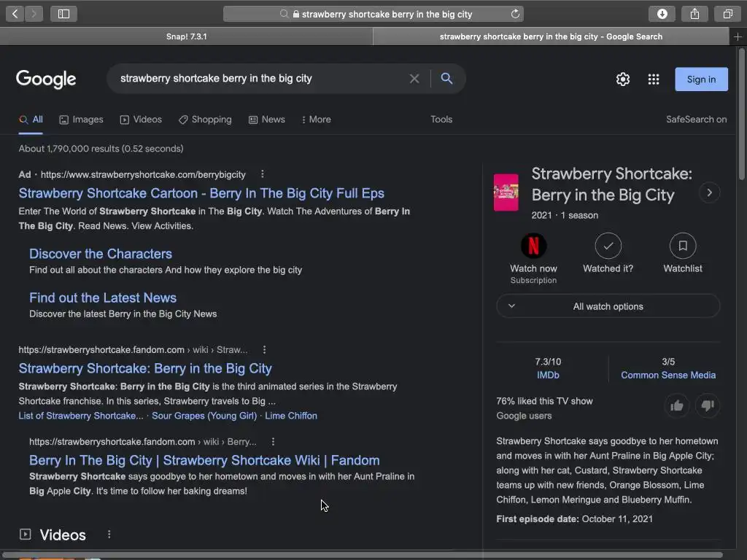Click the show poster thumbnail

[506, 192]
